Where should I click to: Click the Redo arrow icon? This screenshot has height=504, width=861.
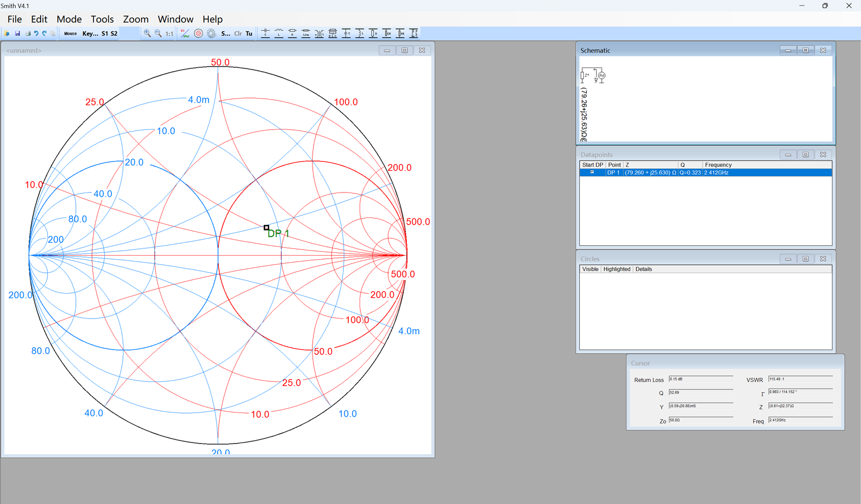44,34
